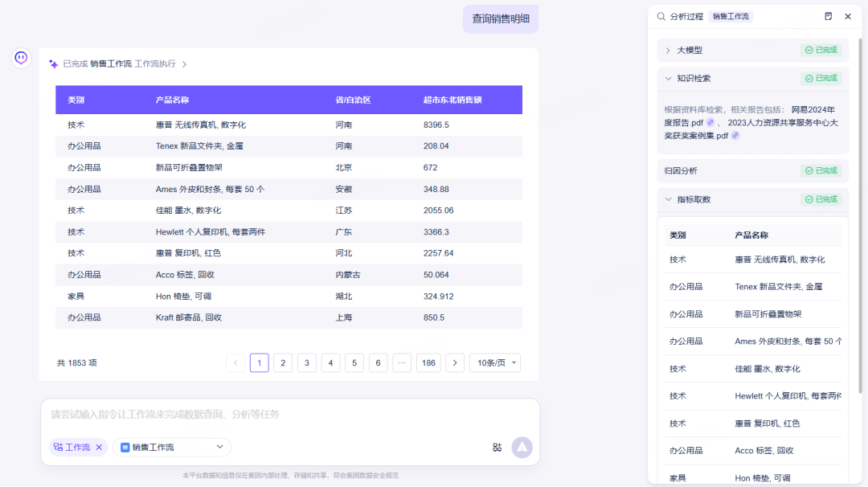Go to page 2 of results
Screen dimensions: 868x487
point(283,363)
